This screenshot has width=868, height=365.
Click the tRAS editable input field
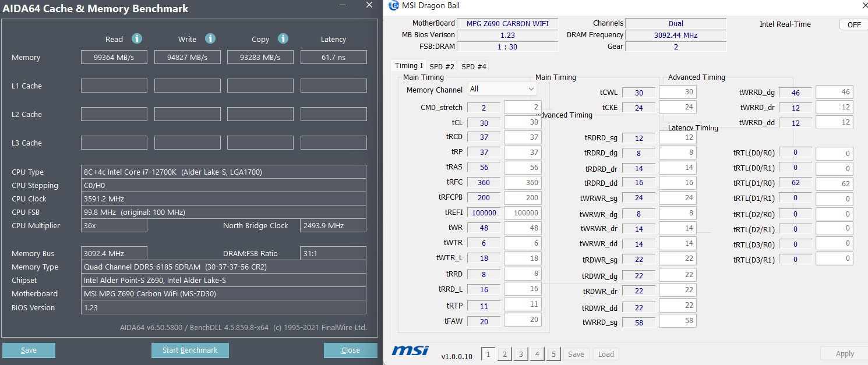(523, 168)
